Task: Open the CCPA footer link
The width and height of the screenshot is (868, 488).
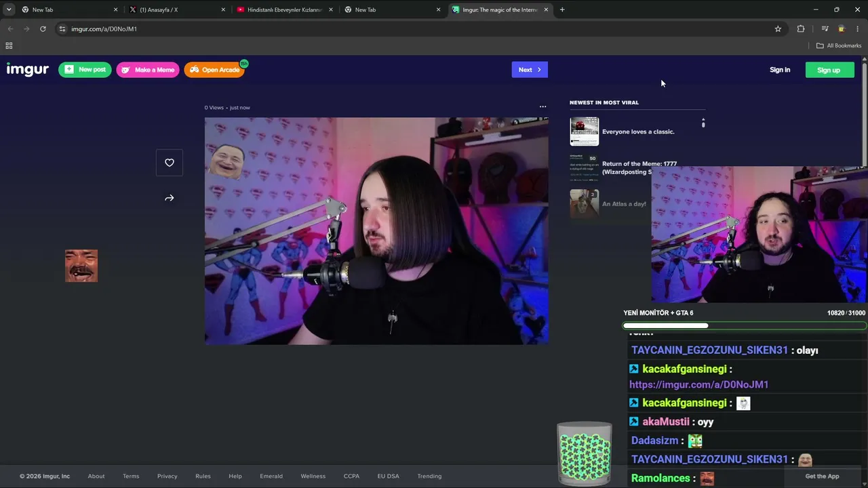Action: tap(351, 476)
